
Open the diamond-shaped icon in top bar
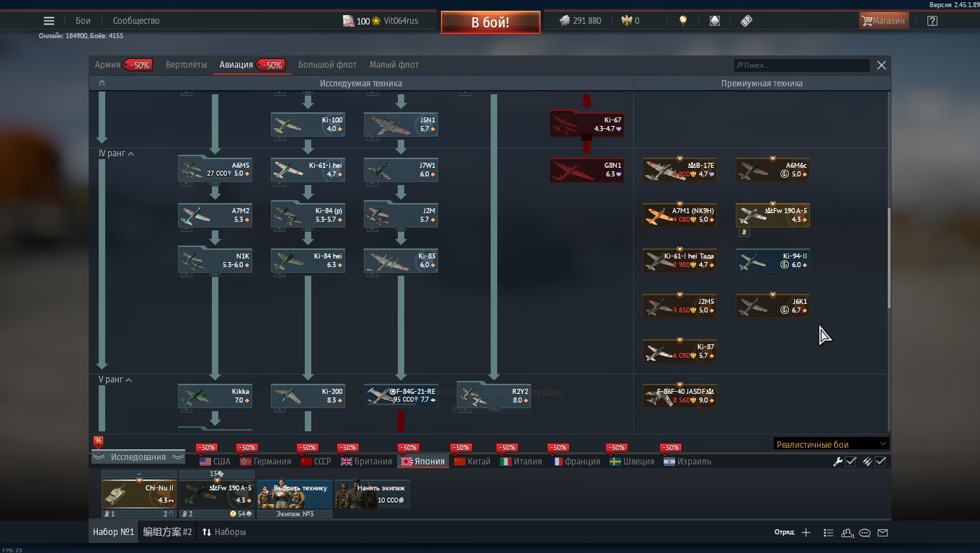point(715,21)
